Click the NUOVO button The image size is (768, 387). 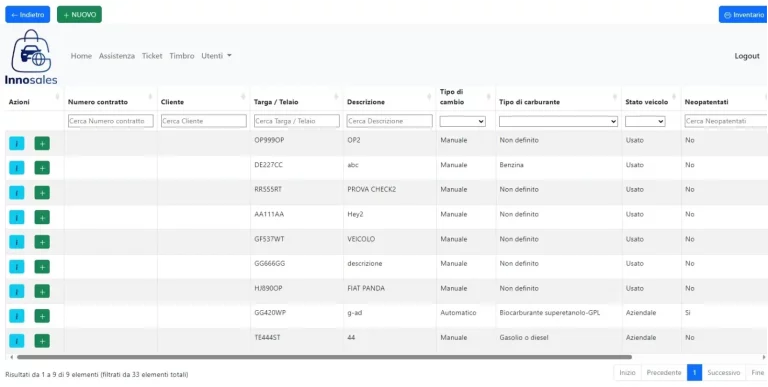79,15
